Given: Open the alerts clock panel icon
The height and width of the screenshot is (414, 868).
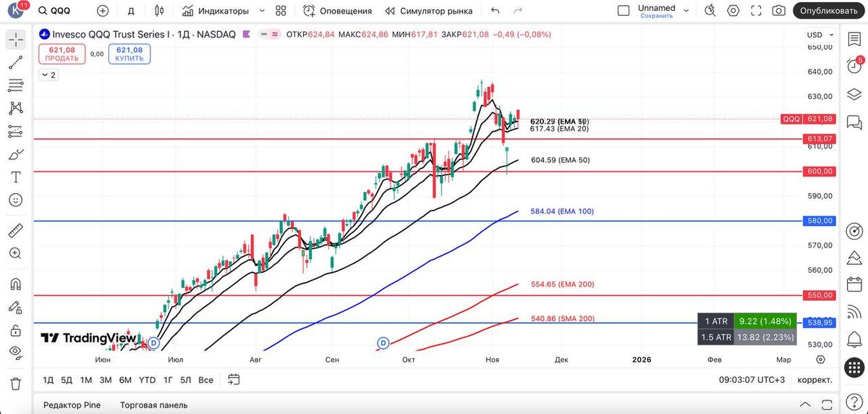Looking at the screenshot, I should click(x=854, y=67).
